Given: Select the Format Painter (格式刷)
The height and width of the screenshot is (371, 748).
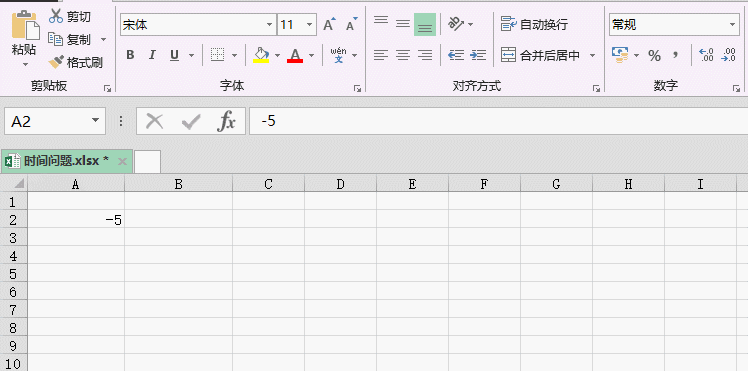Looking at the screenshot, I should [75, 62].
